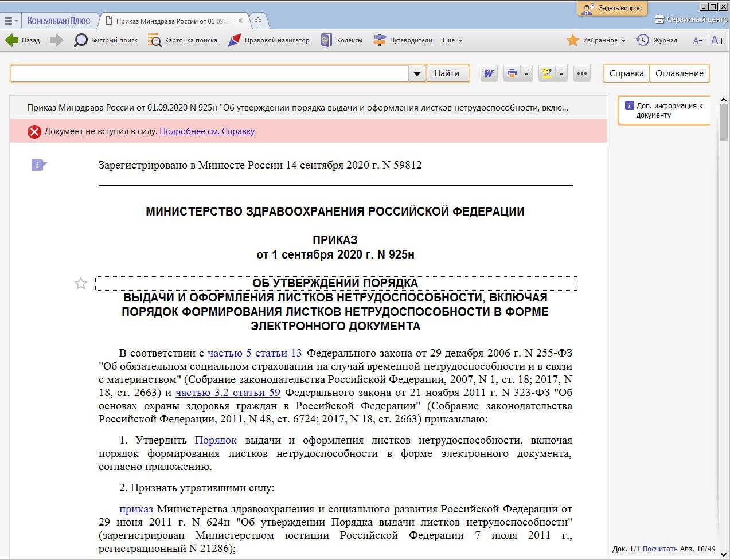Expand print options dropdown arrow

pyautogui.click(x=526, y=73)
